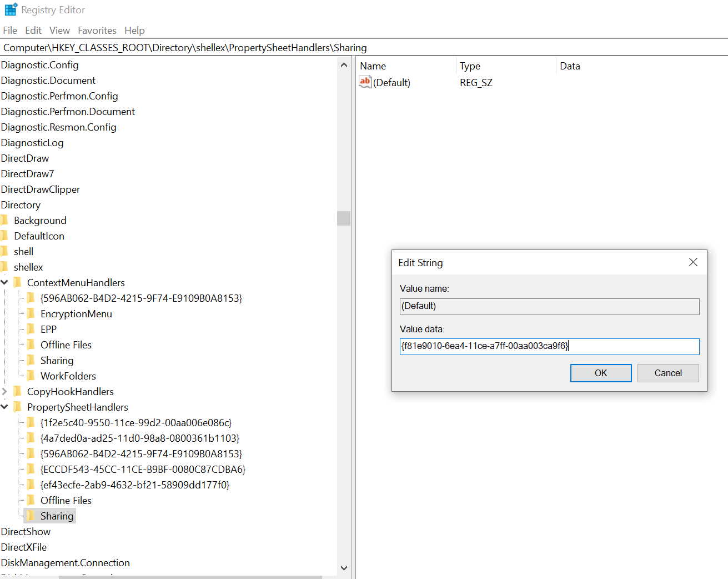Click the ContextMenuHandlers folder icon
Viewport: 728px width, 579px height.
coord(18,282)
